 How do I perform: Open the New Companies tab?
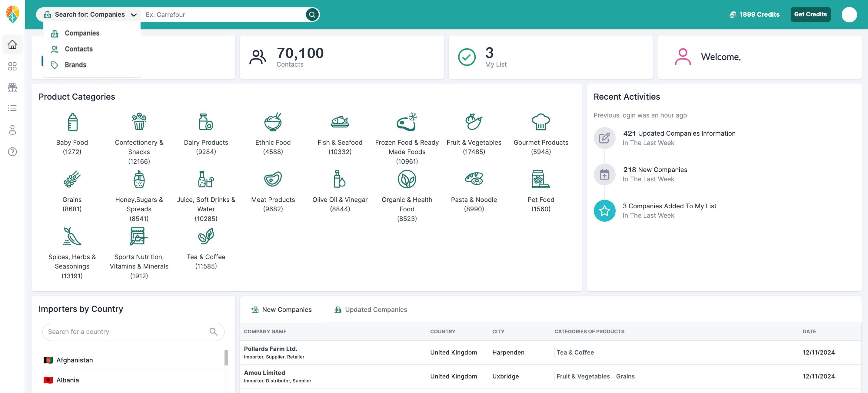(281, 309)
